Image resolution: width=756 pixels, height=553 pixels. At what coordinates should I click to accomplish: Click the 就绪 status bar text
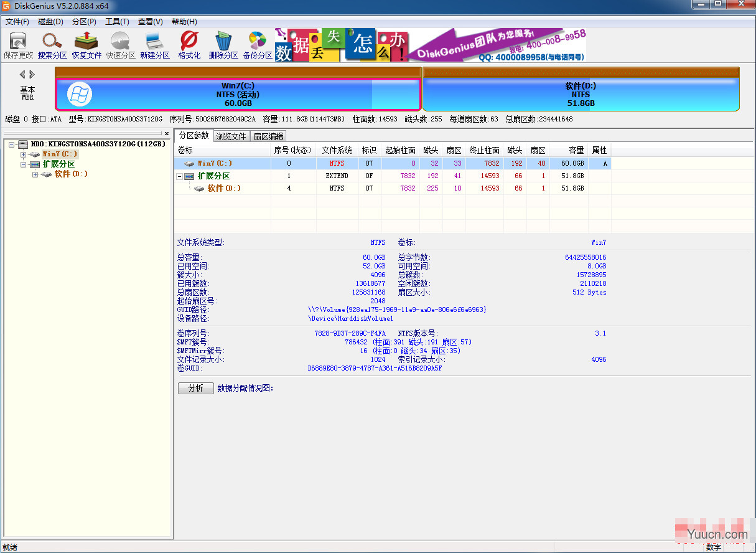click(10, 547)
